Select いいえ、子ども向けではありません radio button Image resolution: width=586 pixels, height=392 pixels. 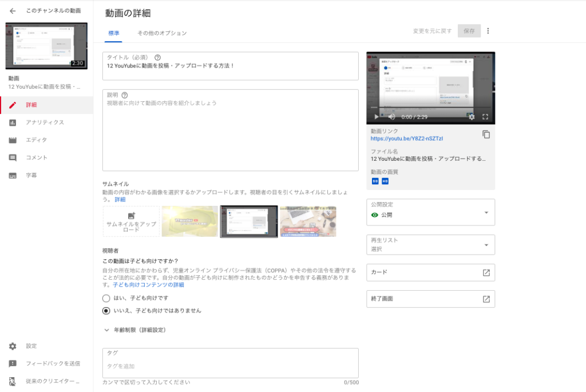click(106, 311)
